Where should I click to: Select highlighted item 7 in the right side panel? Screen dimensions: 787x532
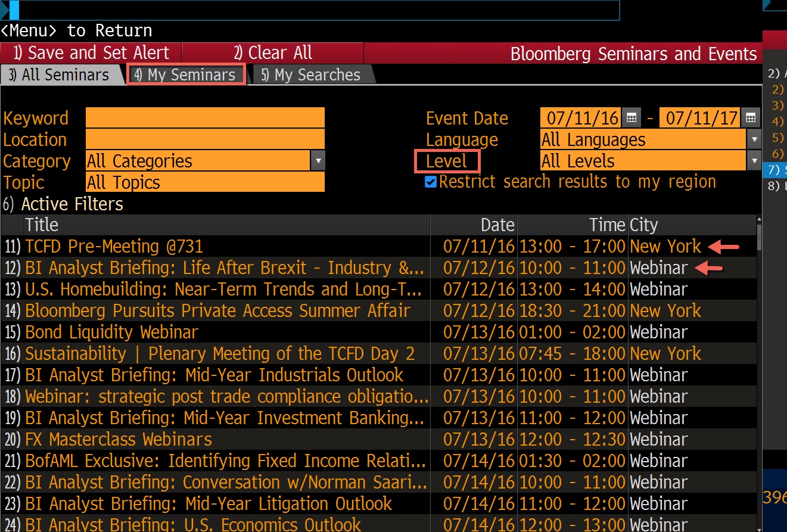click(775, 170)
